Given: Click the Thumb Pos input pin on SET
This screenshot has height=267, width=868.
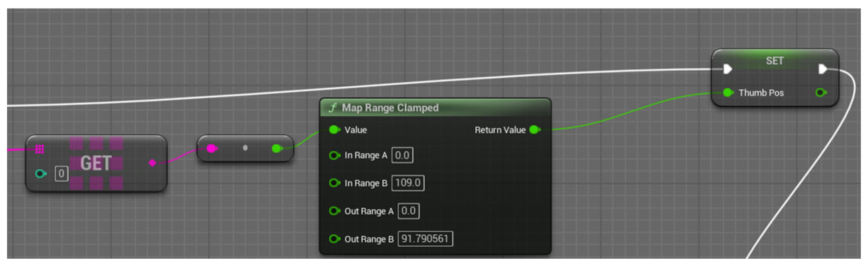Looking at the screenshot, I should tap(728, 93).
